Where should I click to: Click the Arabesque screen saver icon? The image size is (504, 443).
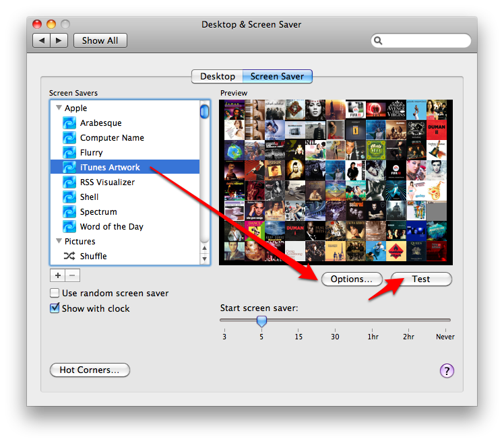pyautogui.click(x=69, y=123)
